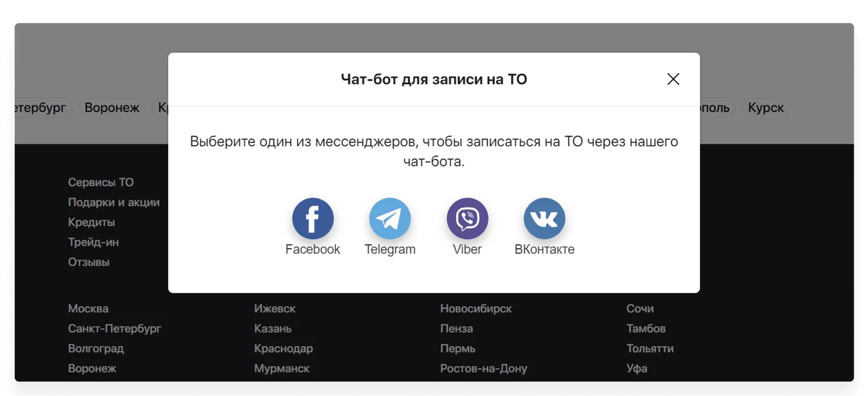Choose Сочи in the footer city list
Viewport: 868px width, 396px height.
point(640,309)
